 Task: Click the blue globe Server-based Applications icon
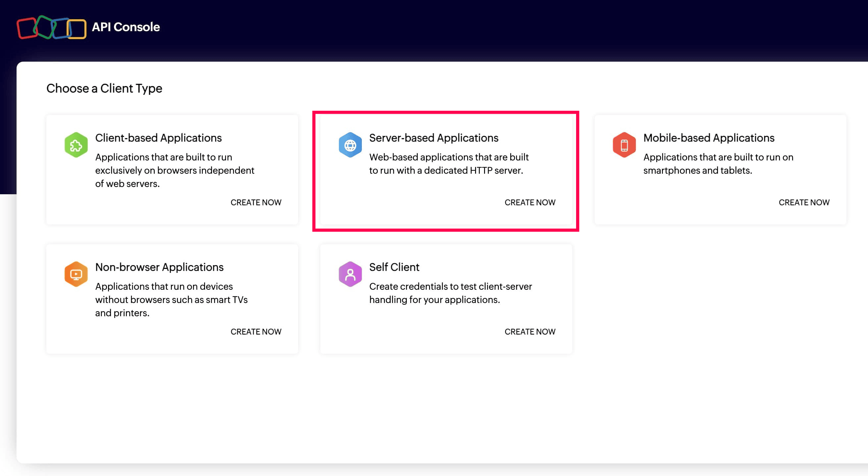[350, 145]
